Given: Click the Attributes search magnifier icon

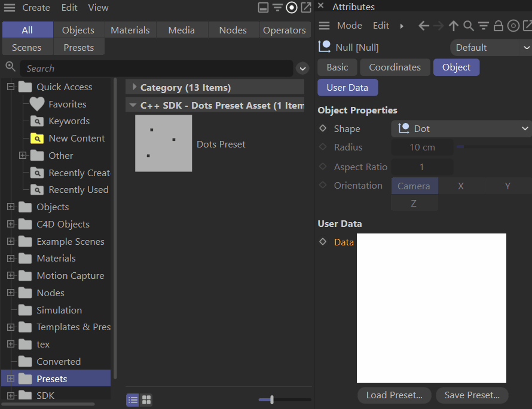Looking at the screenshot, I should 469,26.
